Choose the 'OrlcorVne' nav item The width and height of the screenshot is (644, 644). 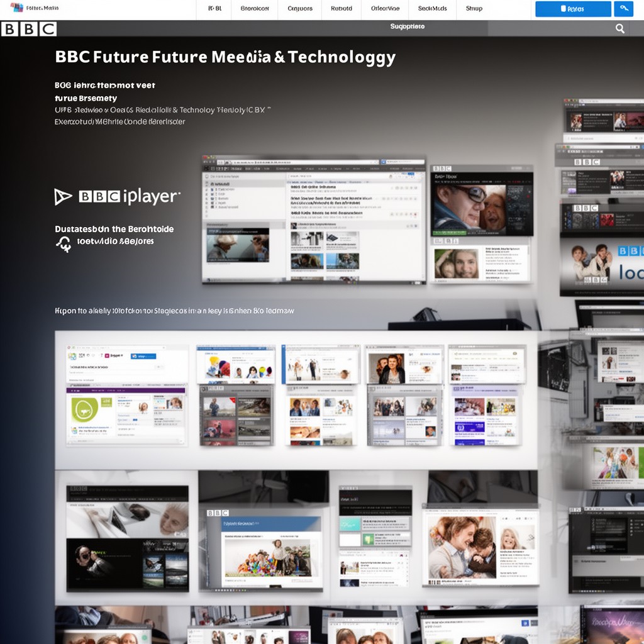[386, 8]
